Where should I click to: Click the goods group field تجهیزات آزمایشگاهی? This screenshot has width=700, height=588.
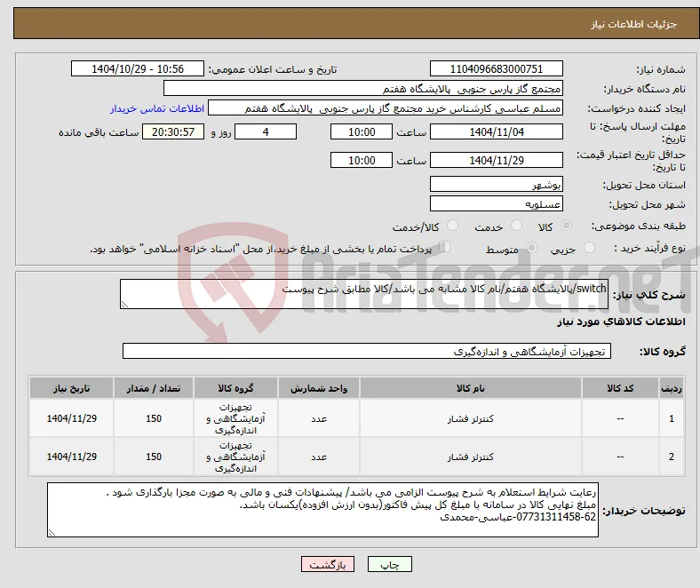click(x=367, y=351)
